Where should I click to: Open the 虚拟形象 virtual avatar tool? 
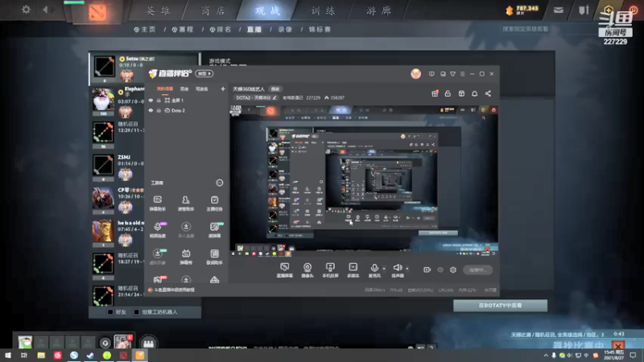coord(157,257)
